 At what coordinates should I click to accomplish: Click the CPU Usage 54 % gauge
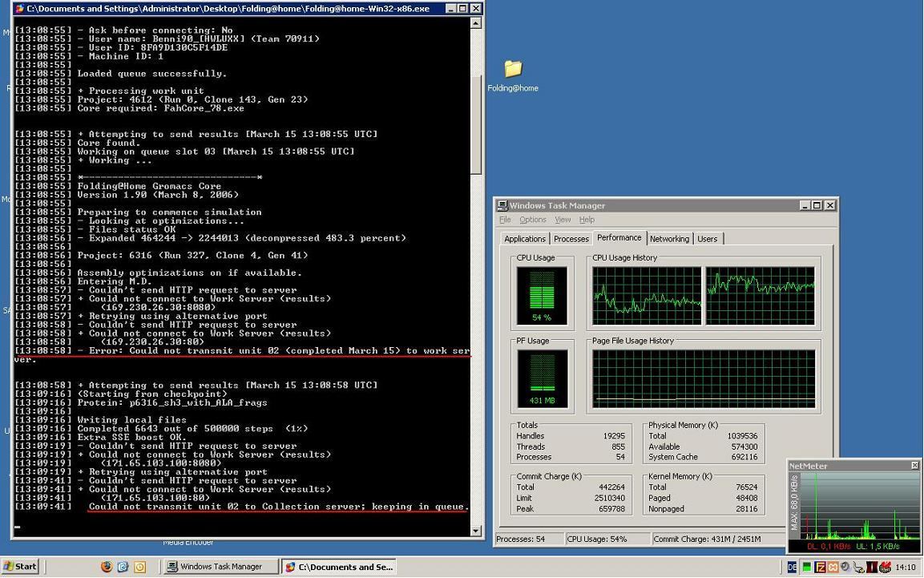point(542,296)
